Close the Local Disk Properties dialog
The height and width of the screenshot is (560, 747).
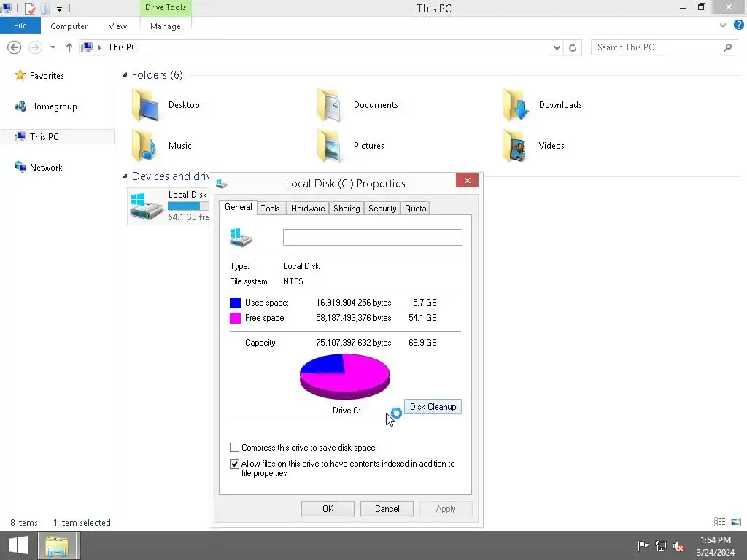[x=468, y=180]
